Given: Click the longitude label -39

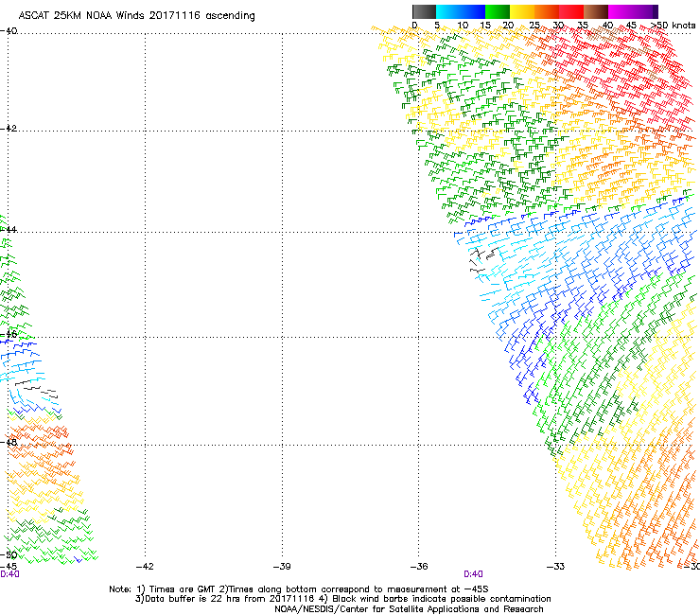Looking at the screenshot, I should [x=282, y=567].
